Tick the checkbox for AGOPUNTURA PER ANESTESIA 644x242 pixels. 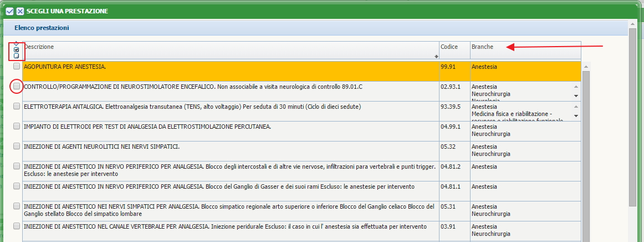click(17, 67)
